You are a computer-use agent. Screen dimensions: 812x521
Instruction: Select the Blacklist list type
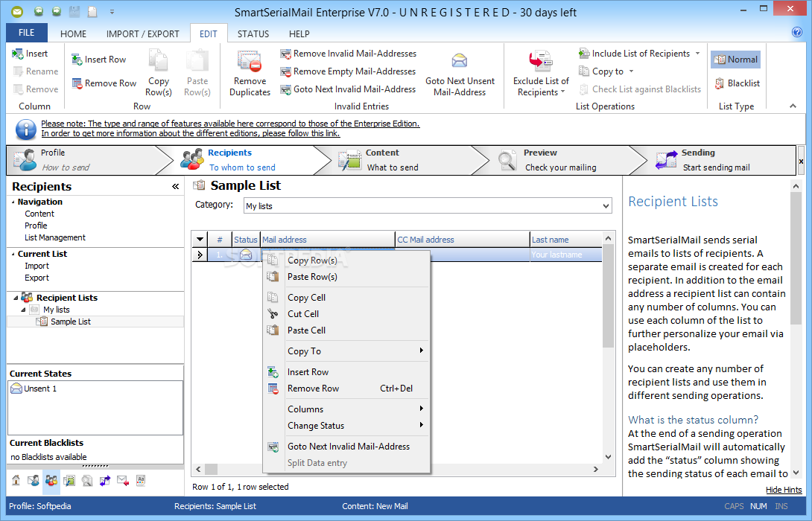738,83
